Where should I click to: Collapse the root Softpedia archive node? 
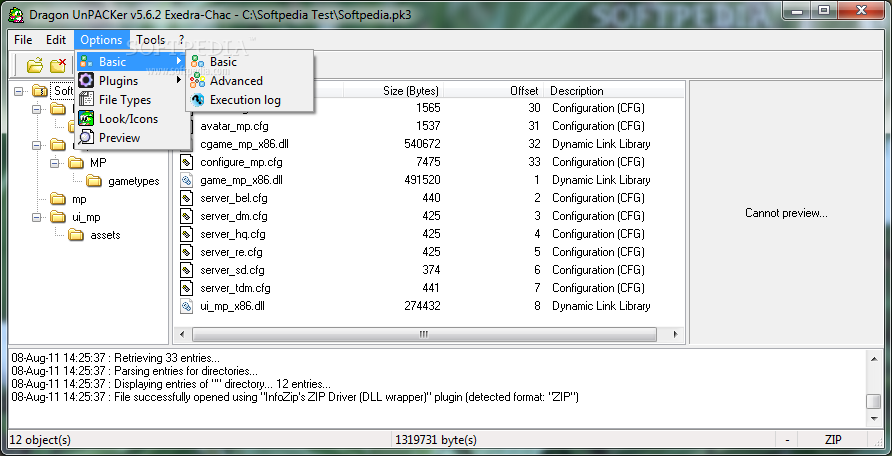click(19, 90)
